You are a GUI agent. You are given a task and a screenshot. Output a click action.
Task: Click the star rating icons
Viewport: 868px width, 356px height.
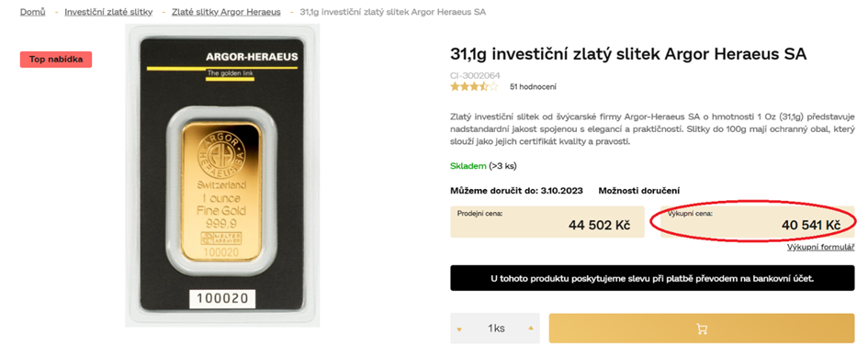click(x=474, y=86)
